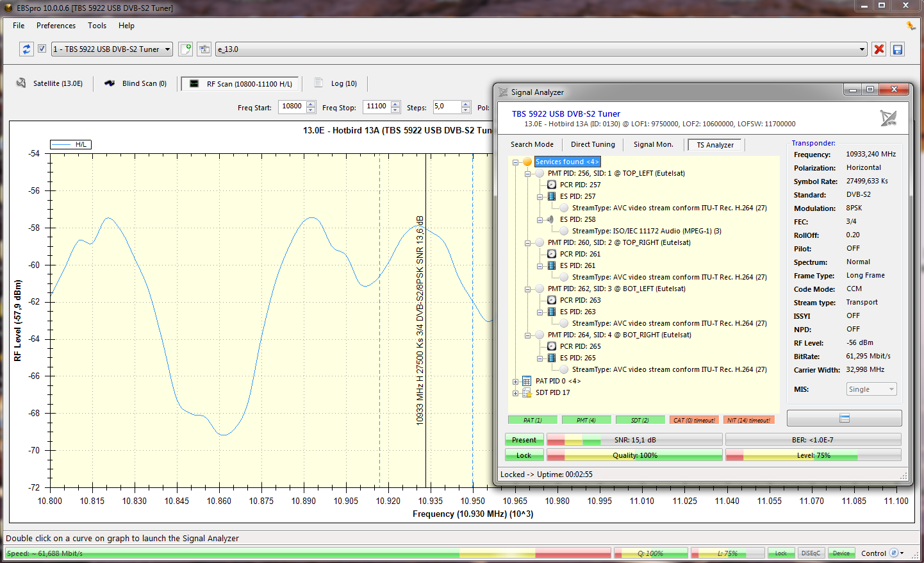This screenshot has height=563, width=924.
Task: Click the TBS 5922 USB DVB-S2 Tuner heading
Action: click(566, 113)
